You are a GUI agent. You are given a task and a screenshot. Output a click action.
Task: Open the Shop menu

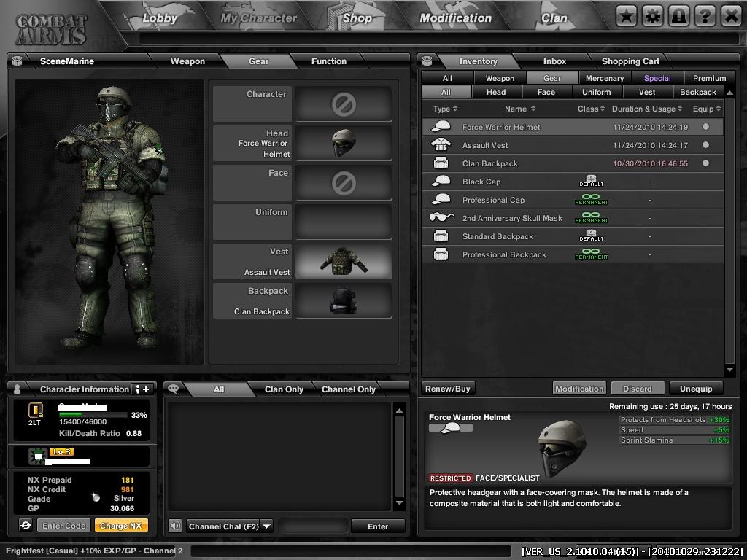pos(357,18)
